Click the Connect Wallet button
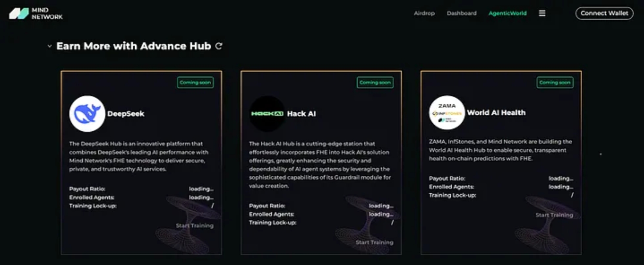 coord(604,13)
